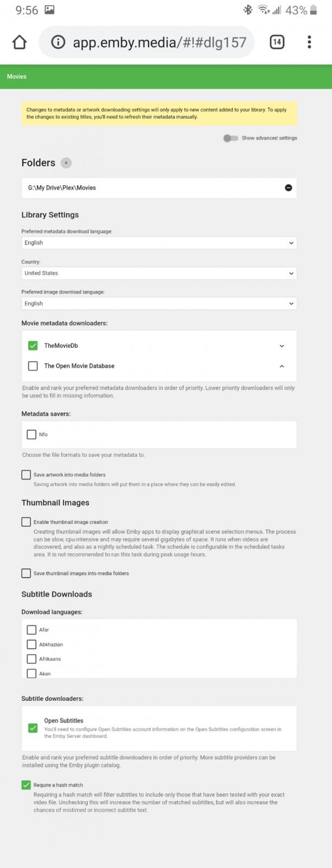
Task: Open the browser tab switcher
Action: click(x=277, y=42)
